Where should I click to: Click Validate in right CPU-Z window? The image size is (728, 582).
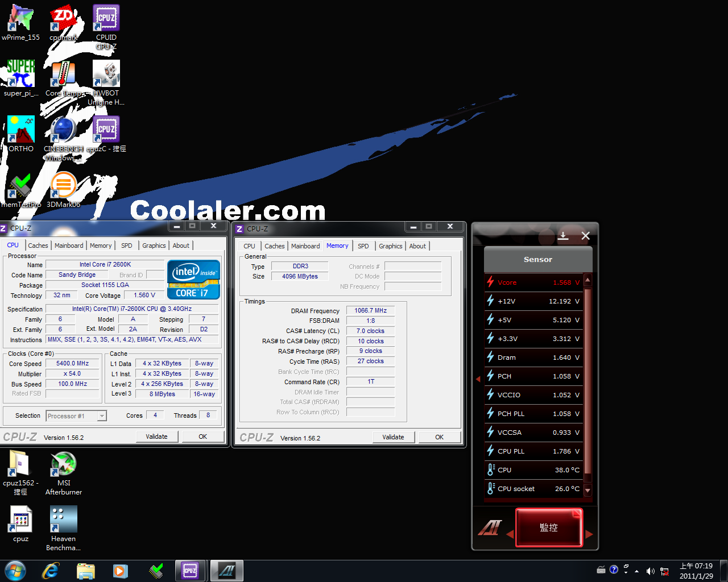(394, 437)
